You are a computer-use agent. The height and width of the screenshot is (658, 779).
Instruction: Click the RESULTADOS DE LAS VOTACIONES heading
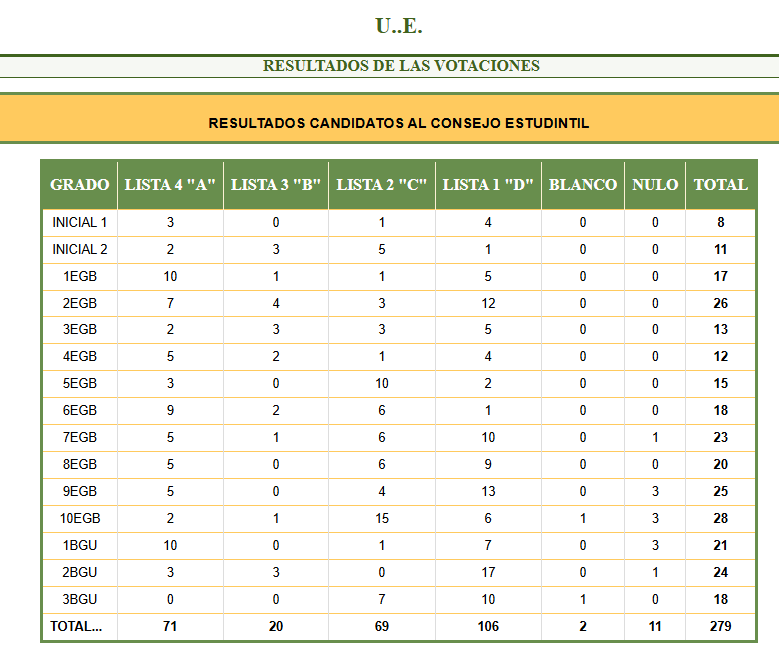[x=401, y=66]
